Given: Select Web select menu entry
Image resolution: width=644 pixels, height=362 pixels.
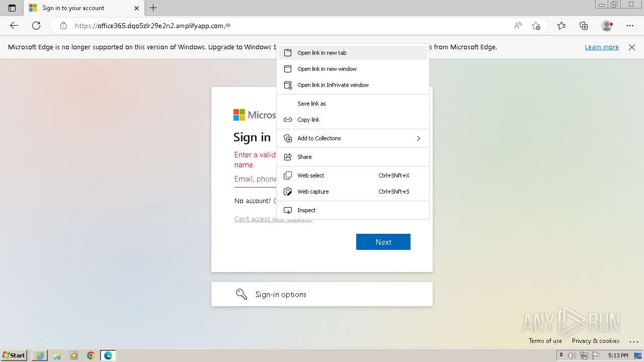Looking at the screenshot, I should click(x=353, y=175).
